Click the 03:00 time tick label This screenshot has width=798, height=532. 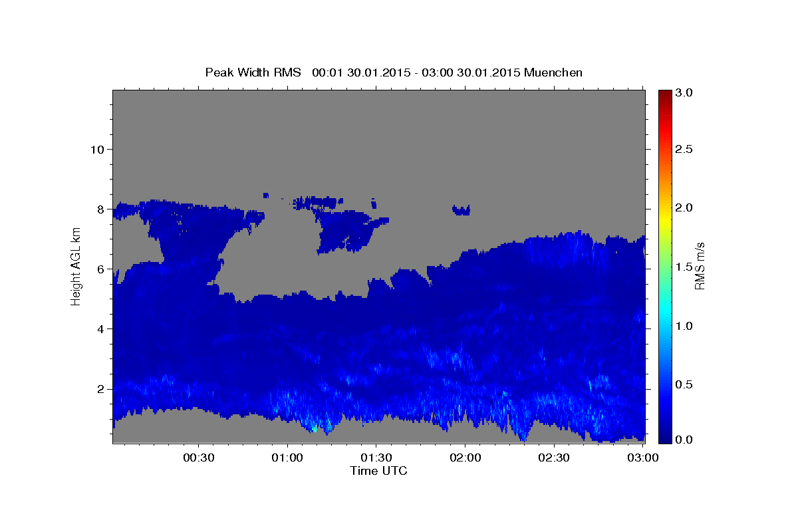point(642,458)
